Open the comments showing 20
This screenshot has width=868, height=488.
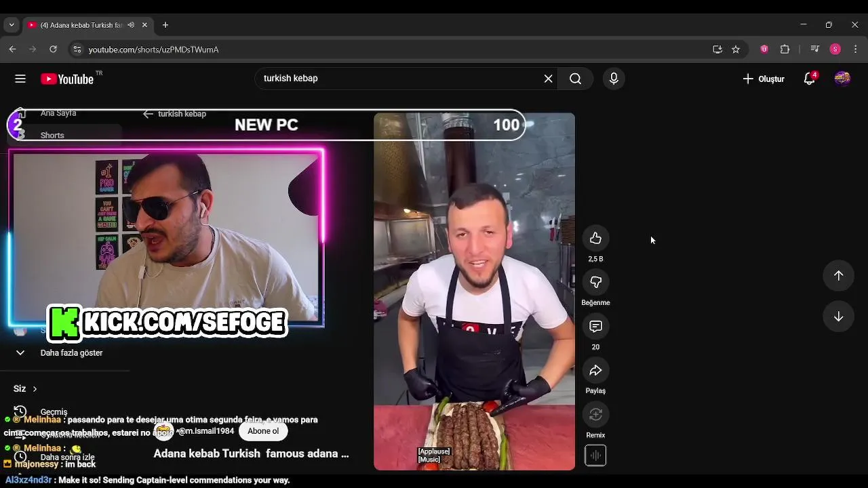(x=595, y=326)
